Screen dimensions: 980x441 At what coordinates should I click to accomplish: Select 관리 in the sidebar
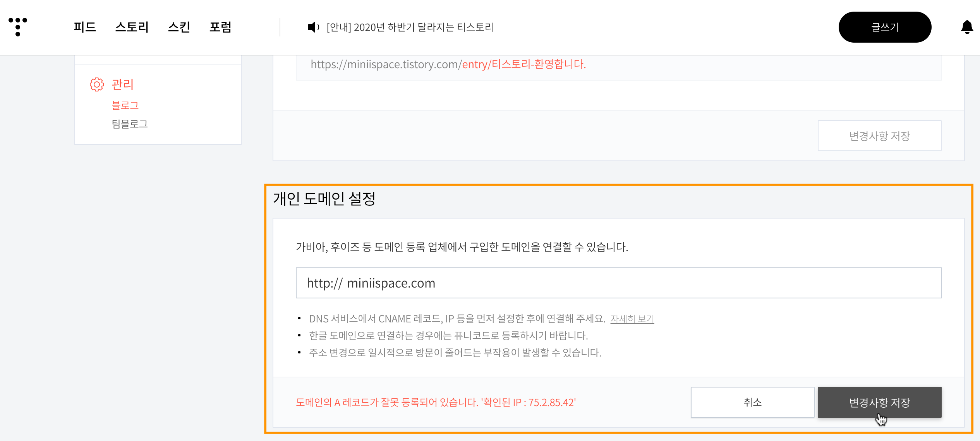tap(122, 84)
